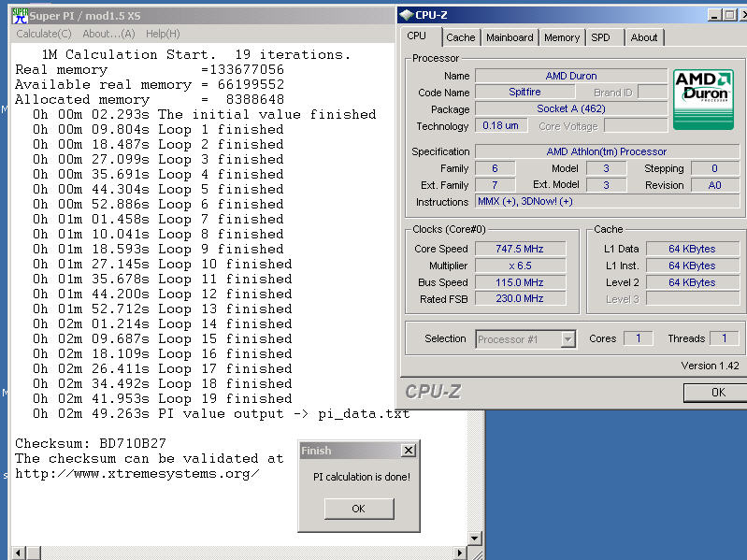This screenshot has height=560, width=747.
Task: Click the 0.18 um technology value
Action: (501, 125)
